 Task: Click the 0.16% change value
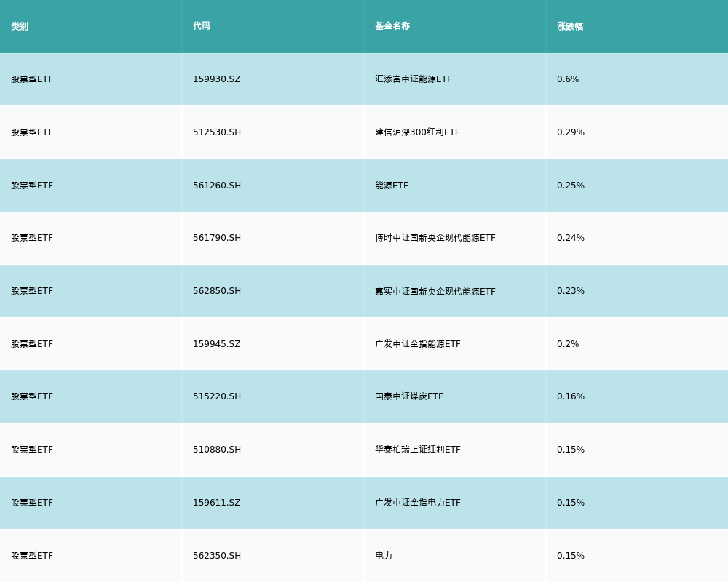(x=571, y=396)
